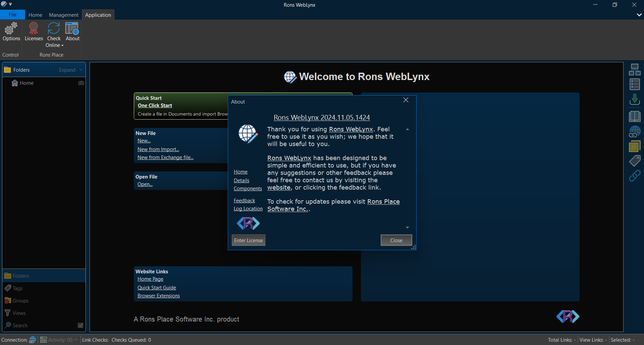Open the book icon in right sidebar

coord(635,116)
